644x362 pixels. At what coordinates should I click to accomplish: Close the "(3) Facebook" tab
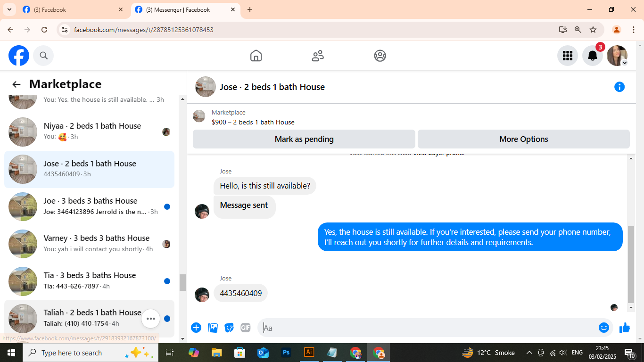coord(121,9)
